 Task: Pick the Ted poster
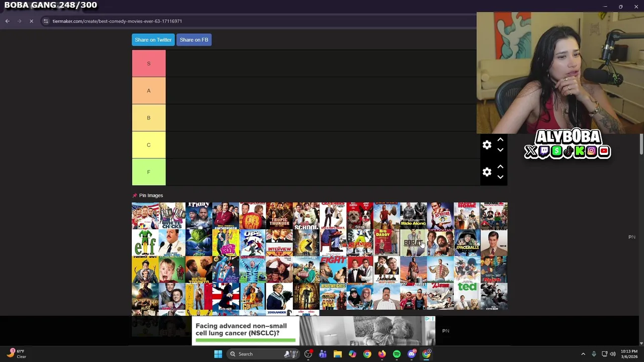point(467,296)
